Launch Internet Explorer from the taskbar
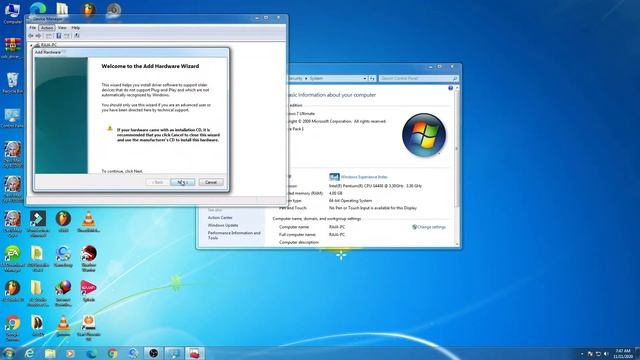 coord(29,353)
